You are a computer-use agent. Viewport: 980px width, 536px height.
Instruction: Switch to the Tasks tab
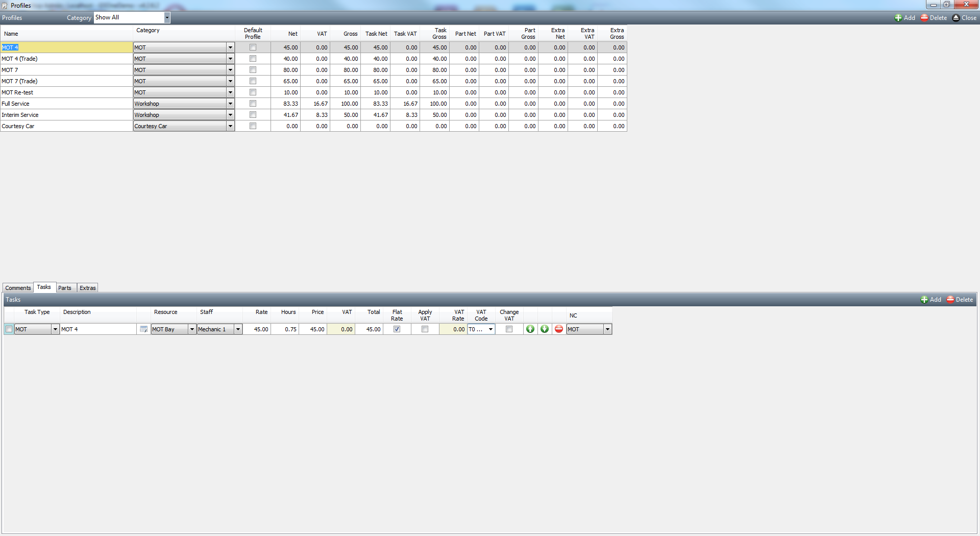point(44,287)
